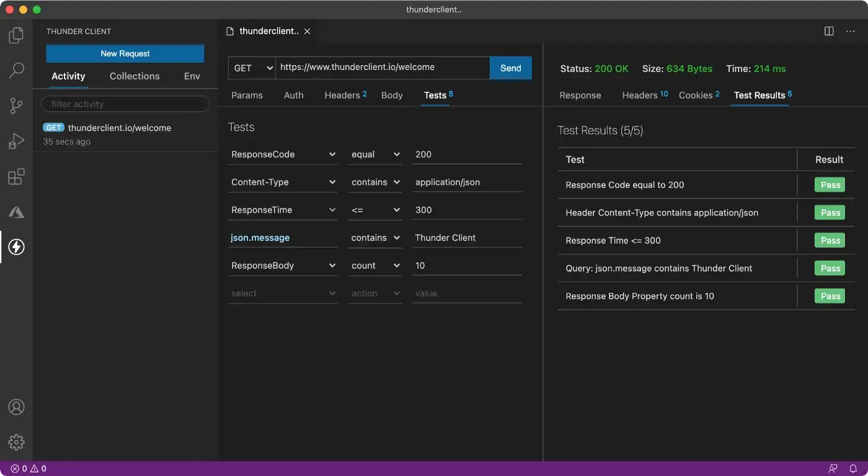Select the thunderclient.io/welcome activity entry
Viewport: 868px width, 476px height.
click(118, 128)
